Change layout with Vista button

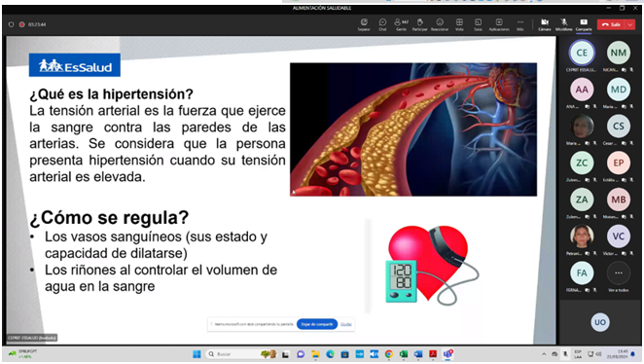pos(459,24)
